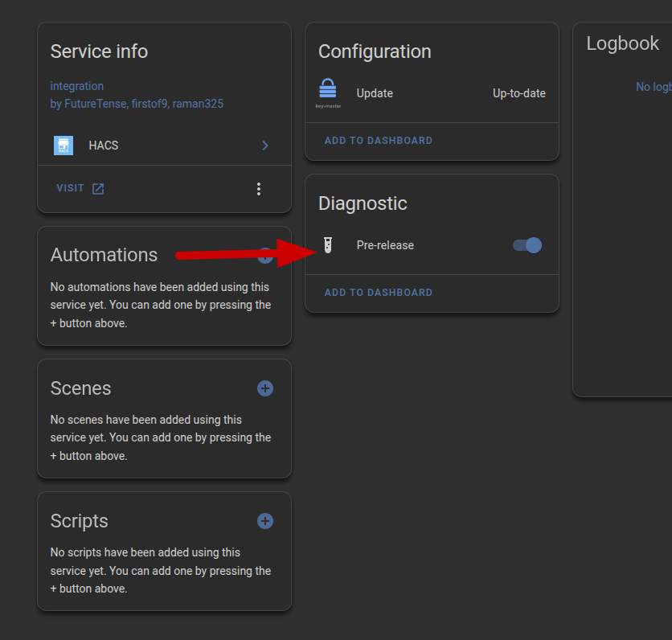The width and height of the screenshot is (672, 640).
Task: Click the HACS label text
Action: tap(104, 146)
